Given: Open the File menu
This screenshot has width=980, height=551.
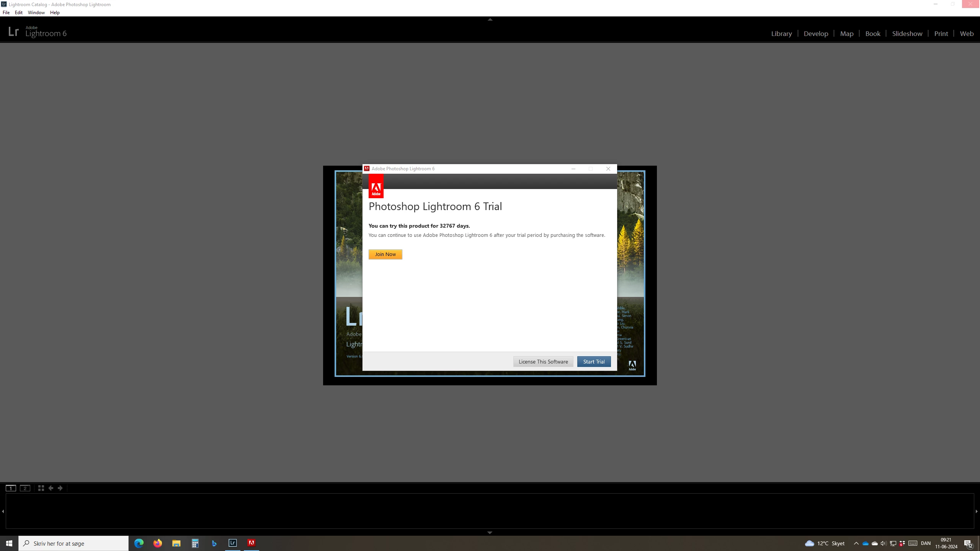Looking at the screenshot, I should pyautogui.click(x=6, y=13).
